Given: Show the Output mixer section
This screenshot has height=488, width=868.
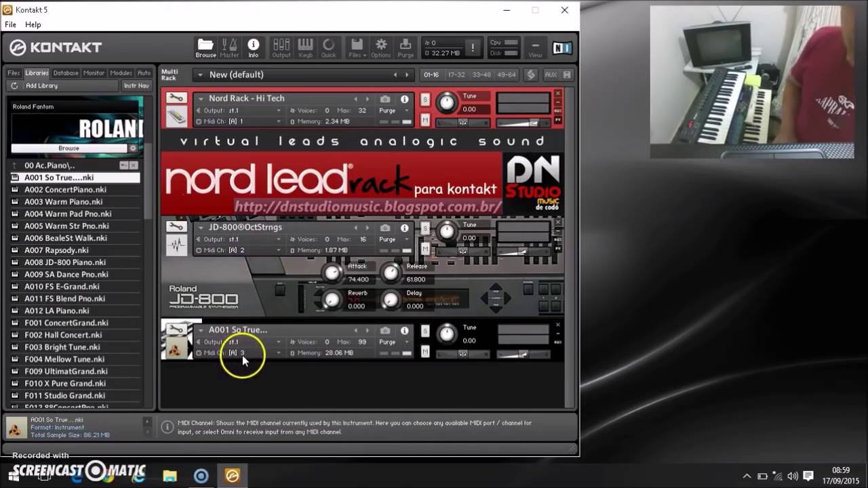Looking at the screenshot, I should [281, 47].
